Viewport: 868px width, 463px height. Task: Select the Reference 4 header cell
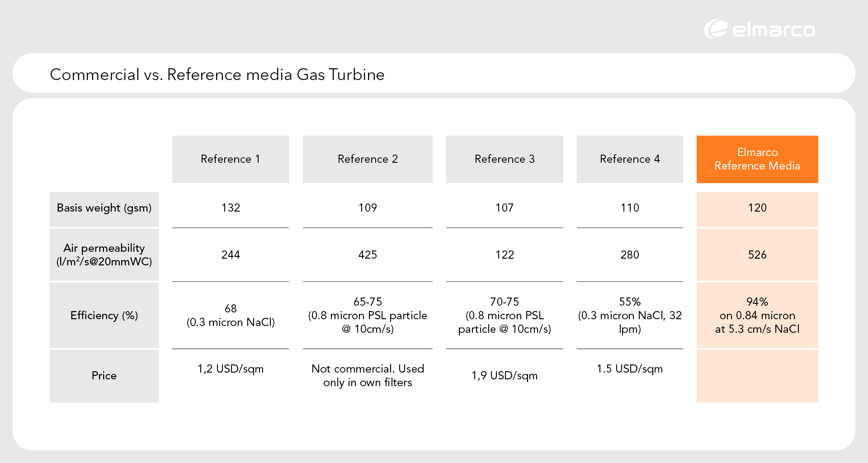point(630,159)
